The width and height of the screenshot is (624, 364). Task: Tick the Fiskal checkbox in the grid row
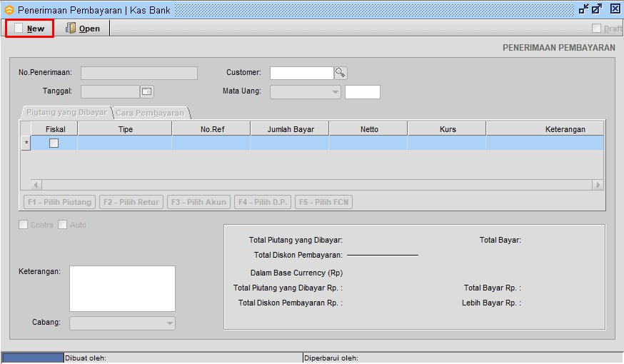click(x=54, y=143)
